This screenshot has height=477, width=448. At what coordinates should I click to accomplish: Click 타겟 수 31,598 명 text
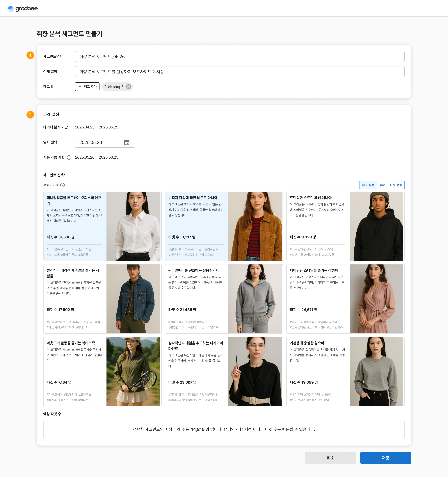point(61,237)
